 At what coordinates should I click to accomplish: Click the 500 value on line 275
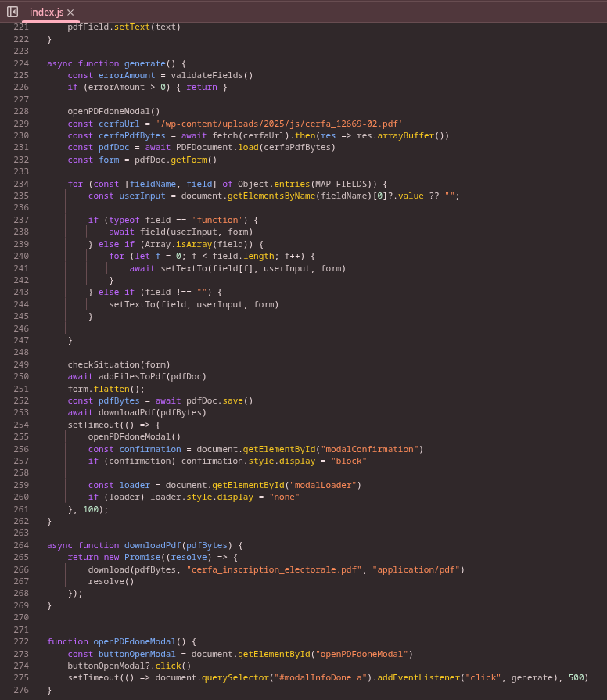coord(576,677)
